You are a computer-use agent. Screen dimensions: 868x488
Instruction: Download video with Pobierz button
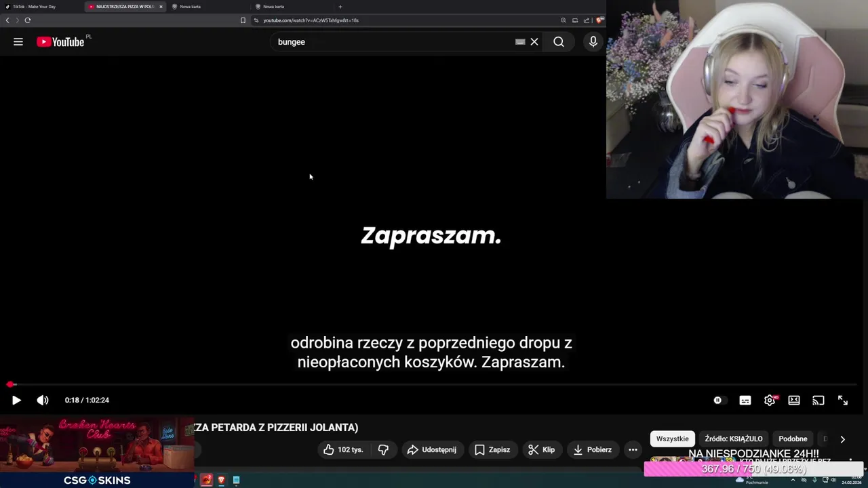pos(593,449)
